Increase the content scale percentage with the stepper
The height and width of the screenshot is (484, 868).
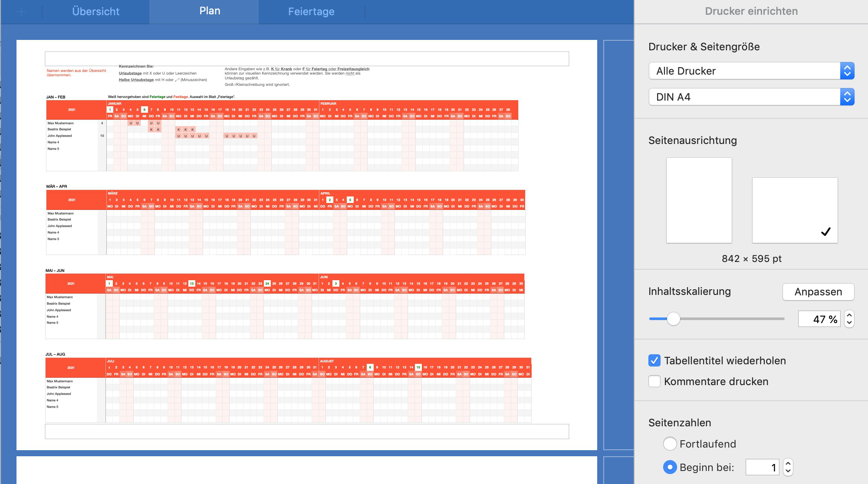[849, 315]
